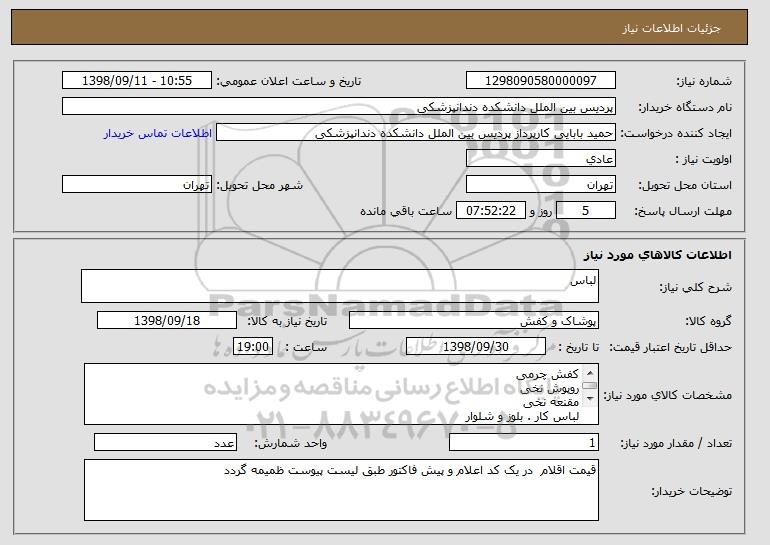Click the general description box لباس
This screenshot has height=545, width=770.
[x=340, y=286]
